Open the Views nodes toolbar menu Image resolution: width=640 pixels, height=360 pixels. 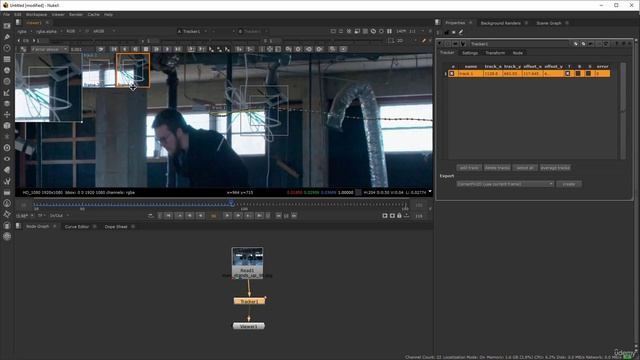7,159
